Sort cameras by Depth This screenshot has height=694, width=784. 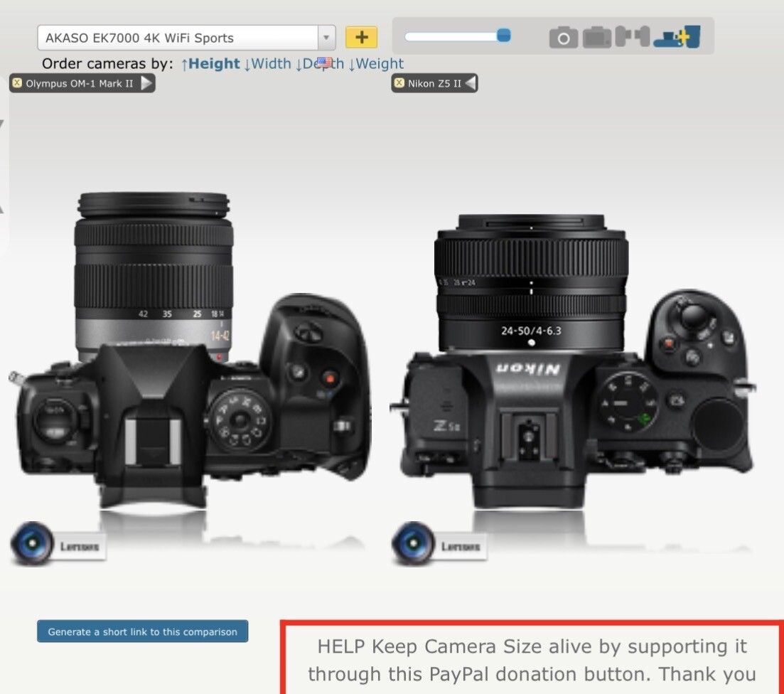click(x=320, y=63)
